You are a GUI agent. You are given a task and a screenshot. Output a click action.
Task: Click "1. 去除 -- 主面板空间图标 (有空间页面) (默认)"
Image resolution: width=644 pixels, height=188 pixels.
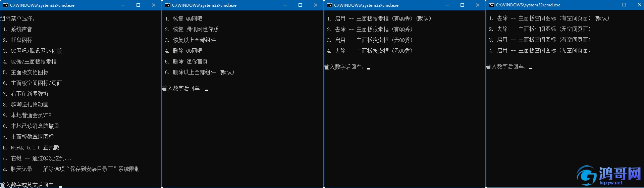[x=549, y=18]
